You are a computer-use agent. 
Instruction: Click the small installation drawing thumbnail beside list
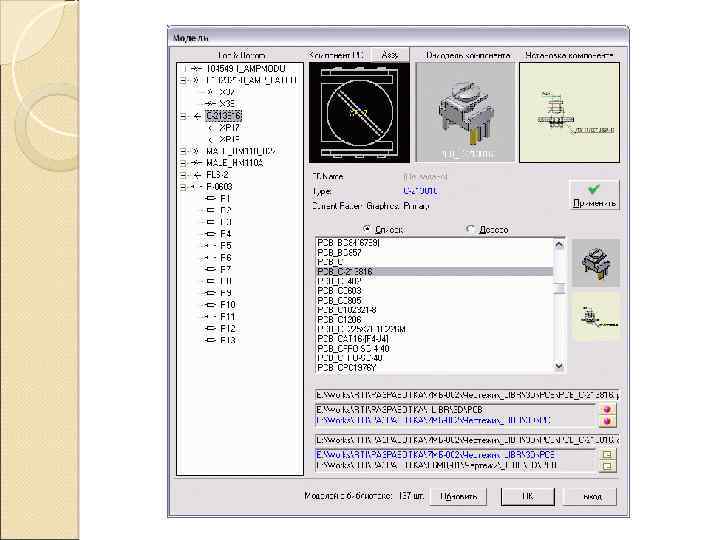(595, 316)
